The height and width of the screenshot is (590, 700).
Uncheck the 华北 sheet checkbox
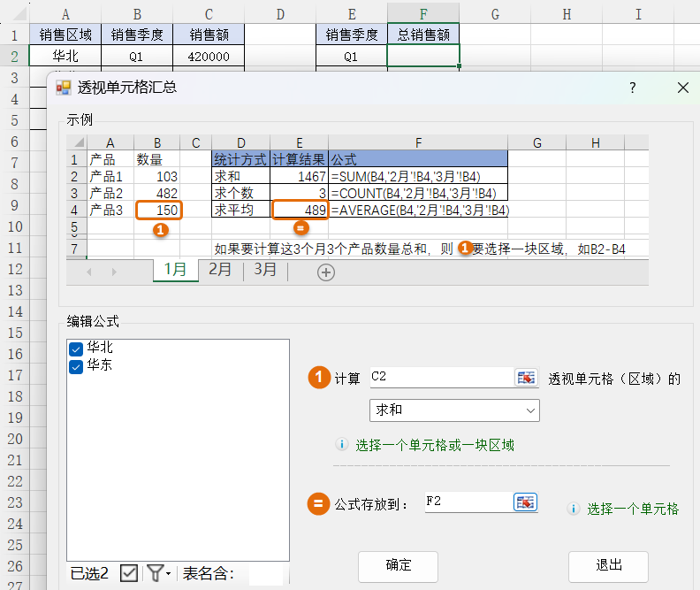[x=76, y=349]
